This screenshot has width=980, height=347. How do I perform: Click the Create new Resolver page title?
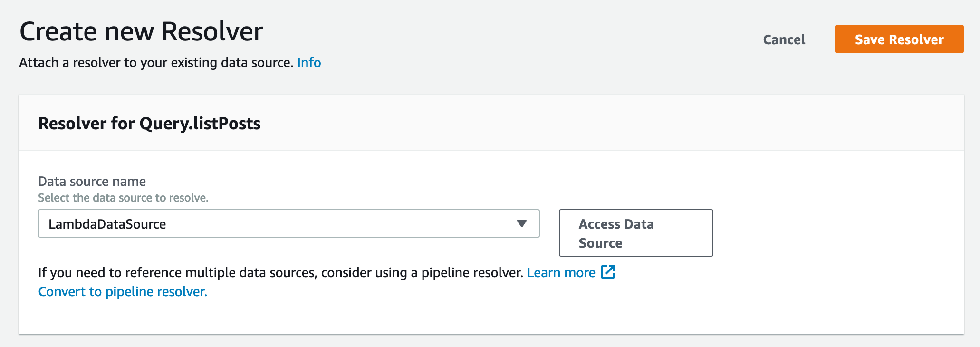pos(141,32)
